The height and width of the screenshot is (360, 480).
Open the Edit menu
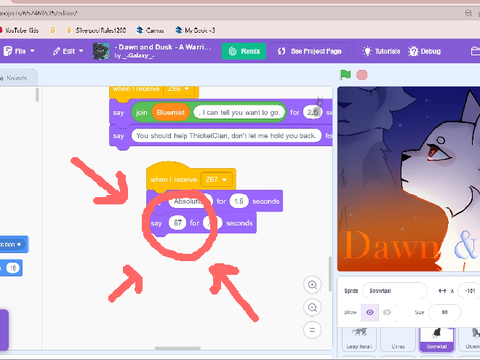point(68,51)
